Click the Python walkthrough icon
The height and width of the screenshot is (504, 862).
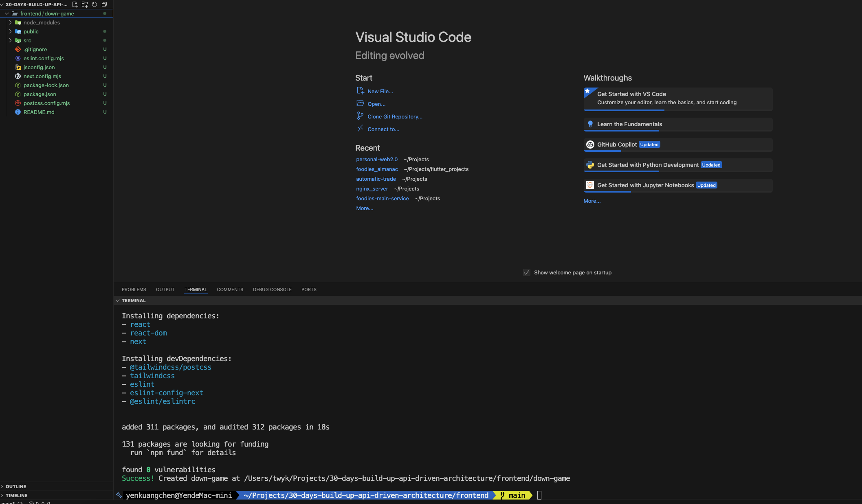coord(590,165)
